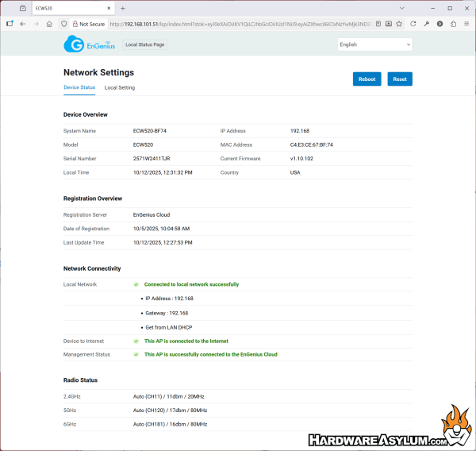
Task: Open the browser hamburger menu
Action: point(466,24)
